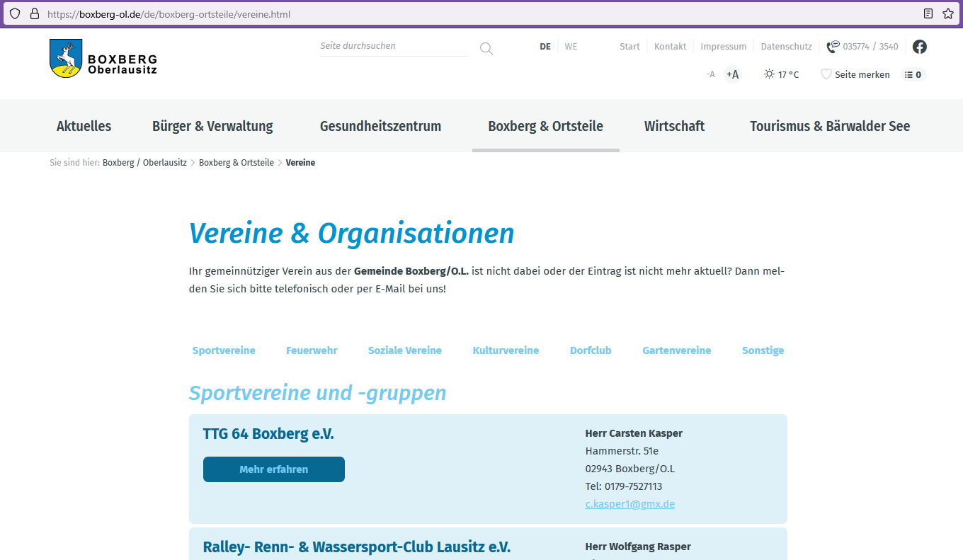963x560 pixels.
Task: Click the heart Seite merken icon
Action: pyautogui.click(x=826, y=74)
